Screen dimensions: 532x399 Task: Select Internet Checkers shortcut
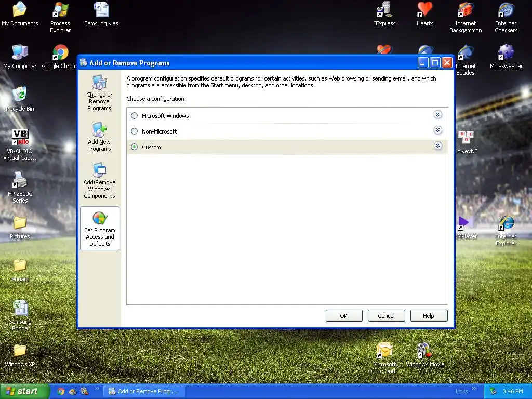[x=506, y=17]
